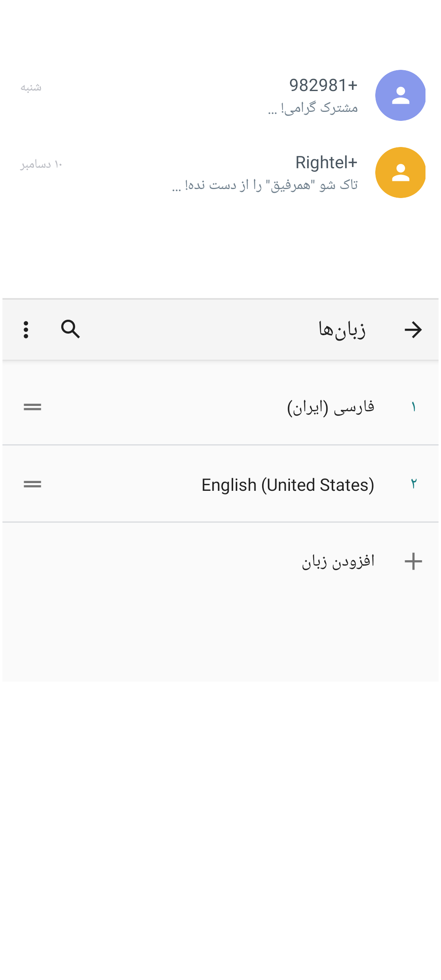Viewport: 441px width, 980px height.
Task: Tap the search icon in the languages bar
Action: (70, 330)
